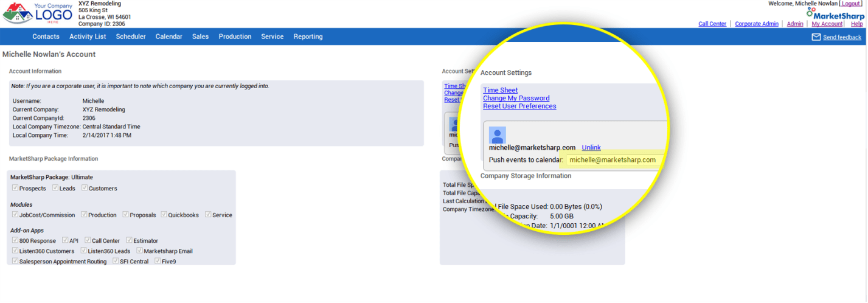Toggle the Proposals module checkbox
Screen dimensions: 868x303
click(125, 214)
